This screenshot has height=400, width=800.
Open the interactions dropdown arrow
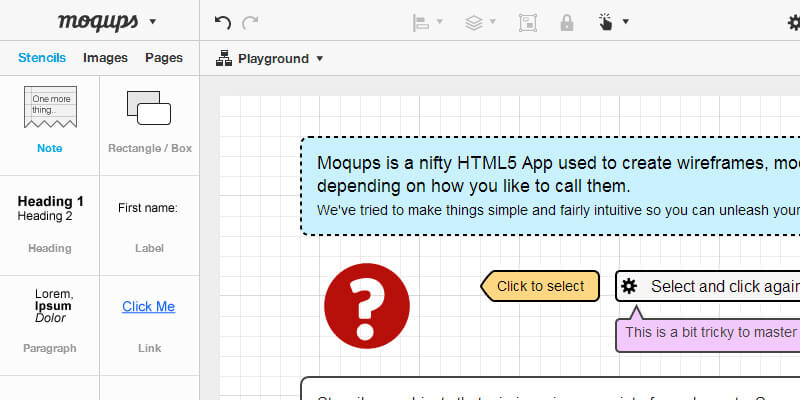click(x=626, y=21)
